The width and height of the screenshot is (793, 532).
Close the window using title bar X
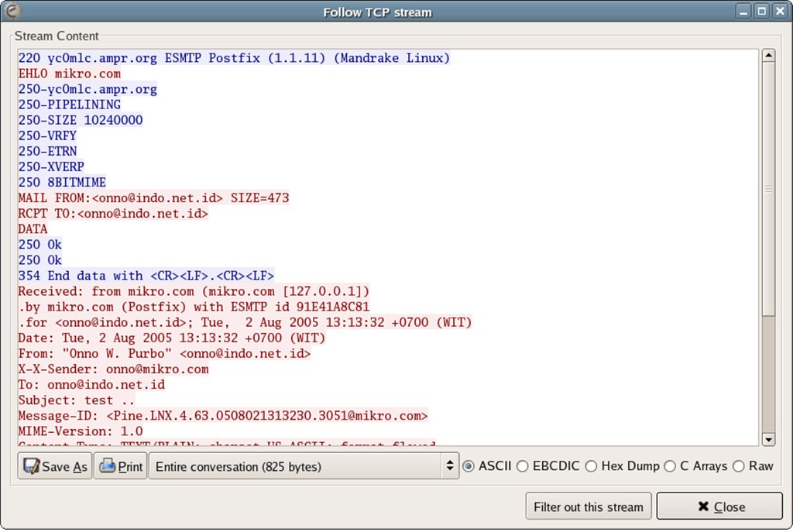point(780,11)
